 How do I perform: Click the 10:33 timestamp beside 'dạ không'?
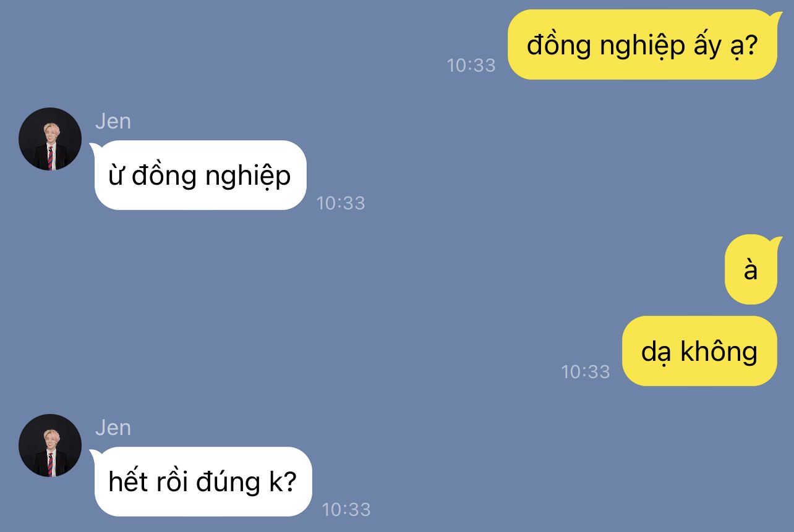(586, 371)
